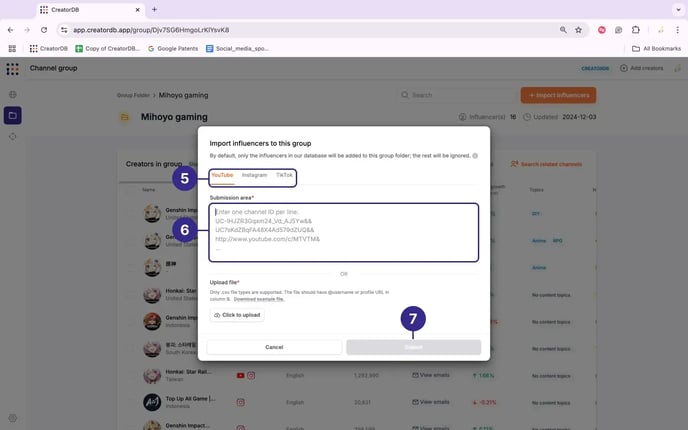Open the Google Patents bookmark
The height and width of the screenshot is (430, 688).
173,49
